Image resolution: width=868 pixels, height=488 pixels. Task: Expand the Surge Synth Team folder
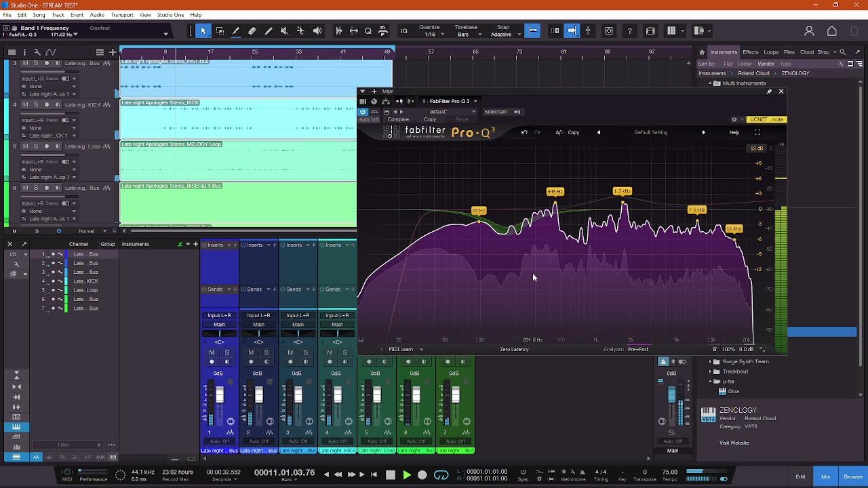(x=710, y=361)
